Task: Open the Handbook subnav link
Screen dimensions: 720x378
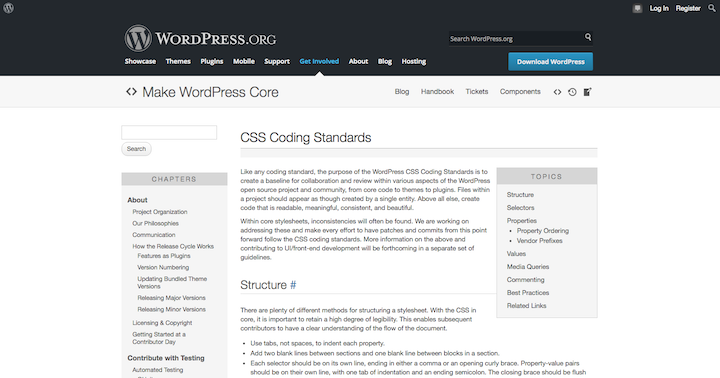Action: click(437, 92)
